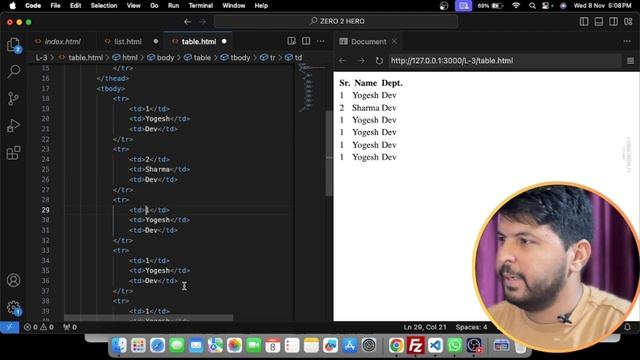Screen dimensions: 640x360
Task: Open the Explorer view in the activity bar
Action: [13, 44]
